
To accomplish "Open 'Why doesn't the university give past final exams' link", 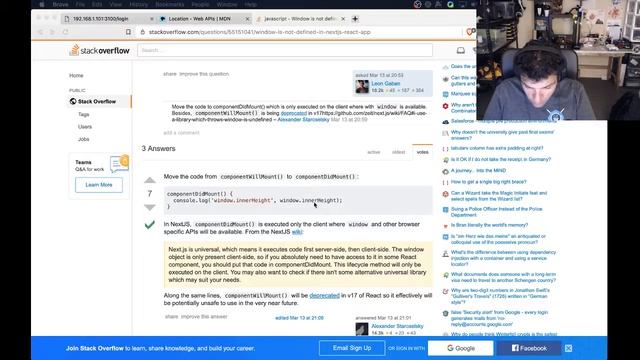I will (502, 135).
